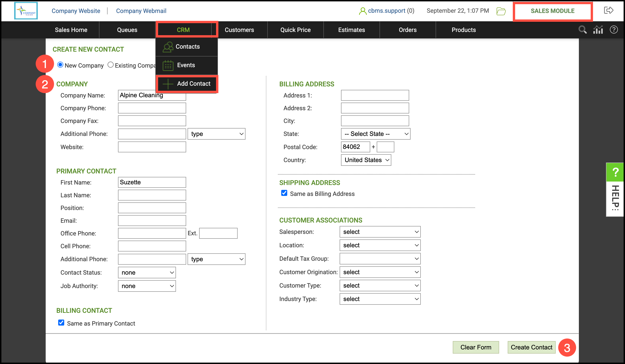
Task: Open the Estimates navigation tab
Action: (x=351, y=30)
